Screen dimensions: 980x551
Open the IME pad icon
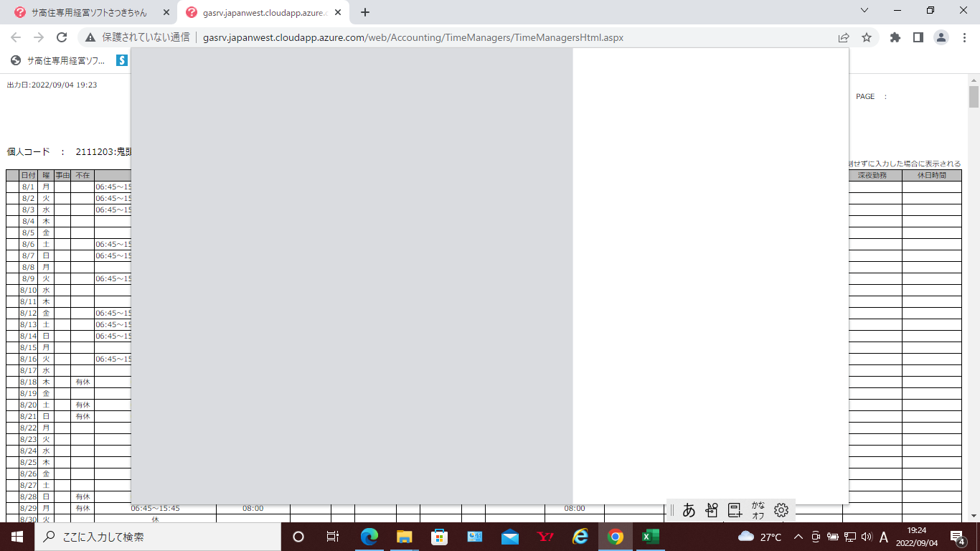click(712, 510)
